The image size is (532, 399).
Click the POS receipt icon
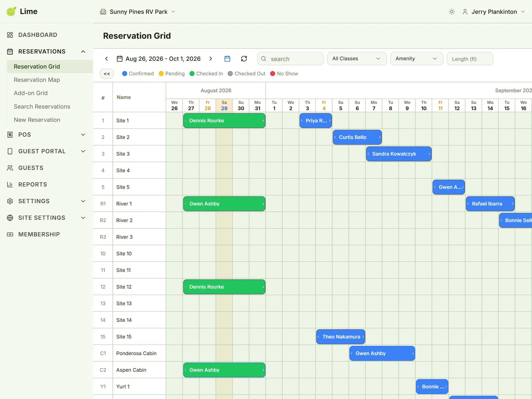click(x=10, y=135)
